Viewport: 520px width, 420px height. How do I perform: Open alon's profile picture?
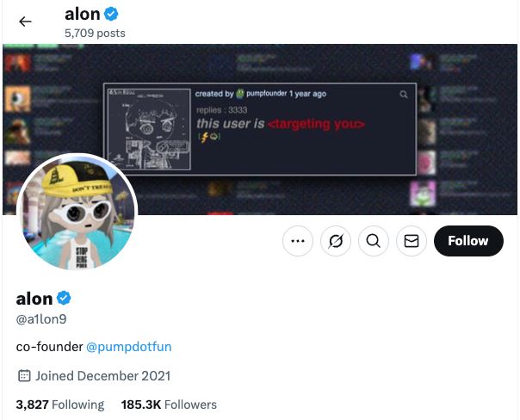[x=77, y=215]
